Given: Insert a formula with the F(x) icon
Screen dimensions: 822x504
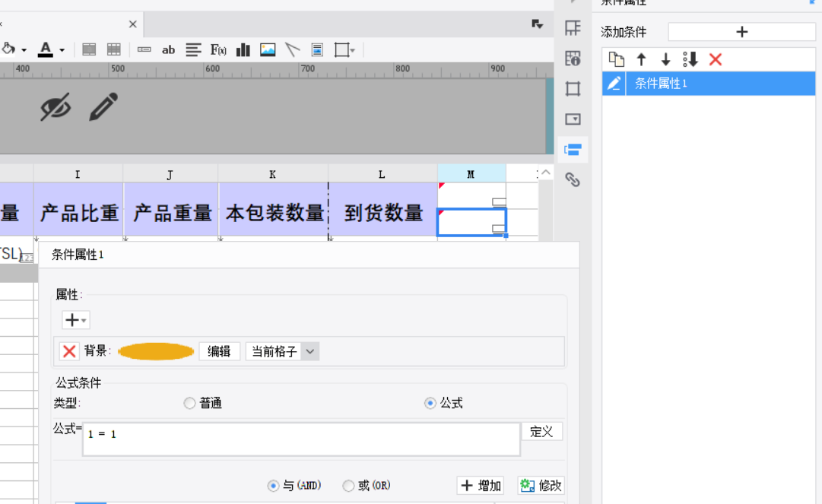Looking at the screenshot, I should point(218,49).
